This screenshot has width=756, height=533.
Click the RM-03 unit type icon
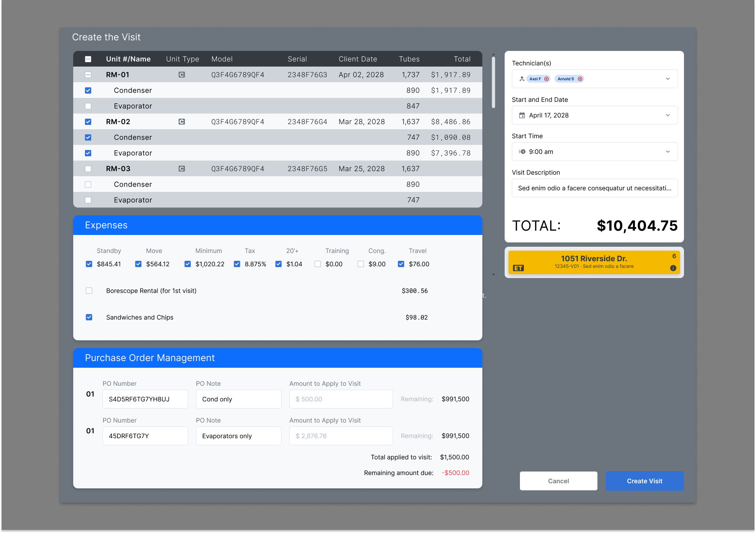point(182,168)
